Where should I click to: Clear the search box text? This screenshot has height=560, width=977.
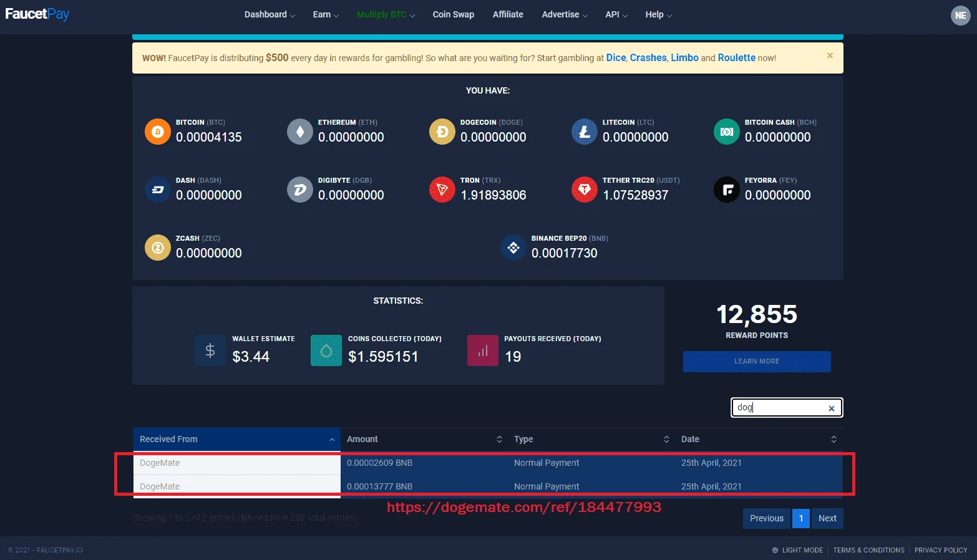coord(832,408)
